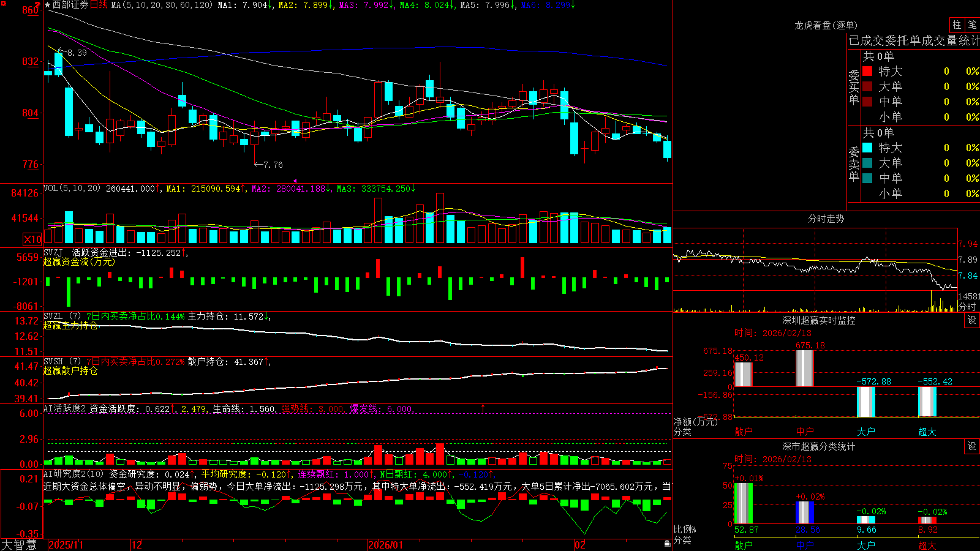This screenshot has width=980, height=551.
Task: Click the 主力持仓: 11.572 value
Action: [229, 317]
